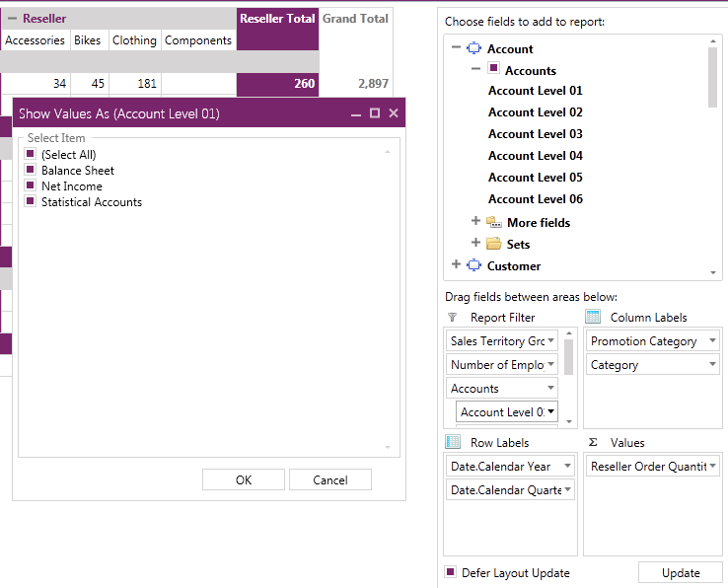
Task: Click the field list vertical scrollbar
Action: click(x=713, y=158)
